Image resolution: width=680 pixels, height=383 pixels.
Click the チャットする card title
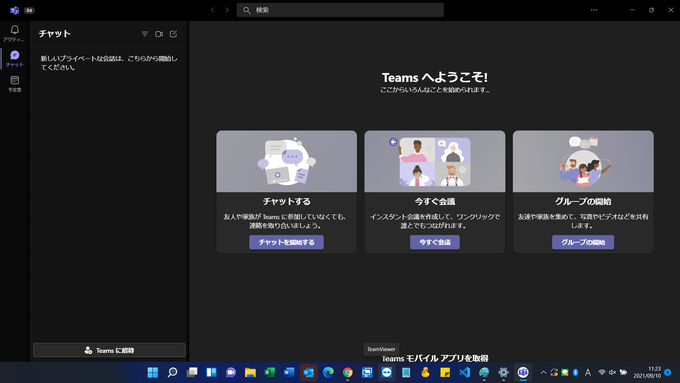(286, 201)
